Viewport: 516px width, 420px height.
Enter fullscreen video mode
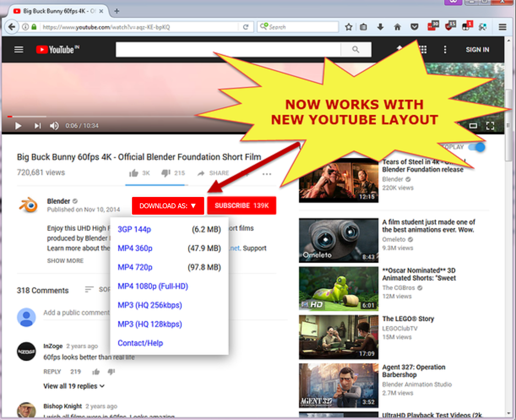[490, 125]
